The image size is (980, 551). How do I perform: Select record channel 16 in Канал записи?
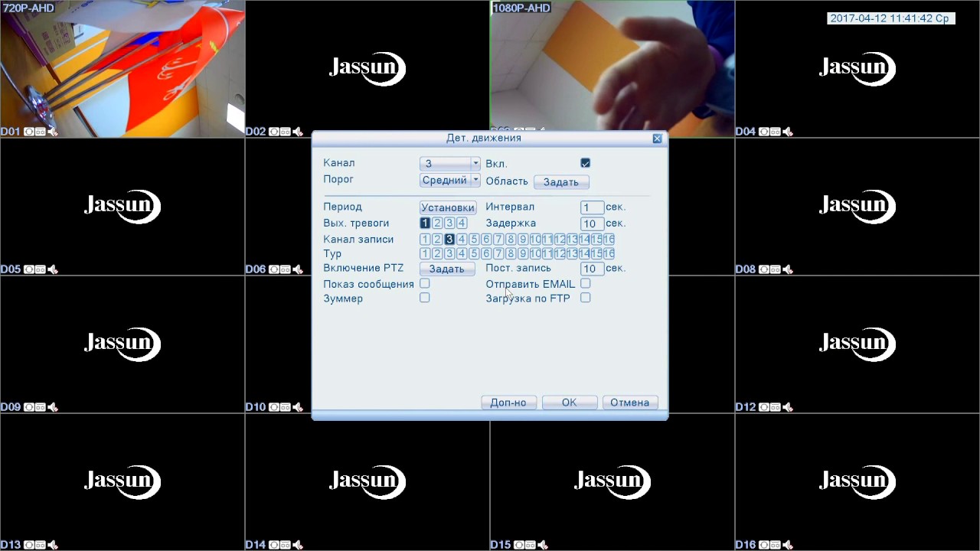[609, 240]
